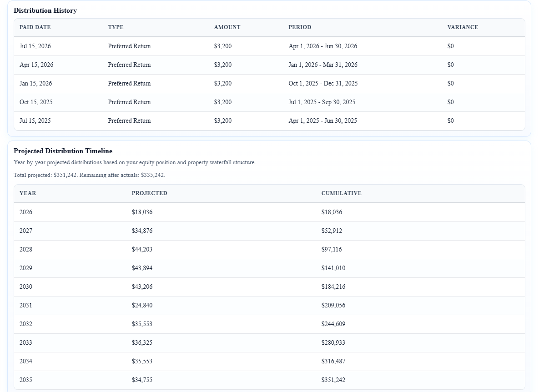The image size is (539, 392).
Task: Click projected value $34,755
Action: [142, 380]
